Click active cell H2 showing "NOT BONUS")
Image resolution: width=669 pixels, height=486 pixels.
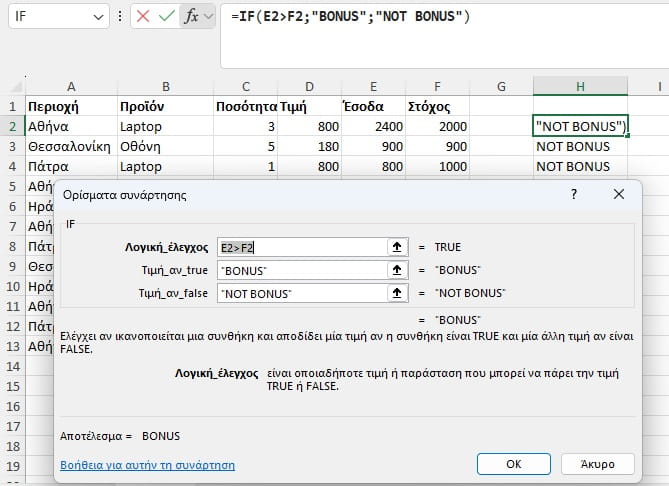coord(580,126)
